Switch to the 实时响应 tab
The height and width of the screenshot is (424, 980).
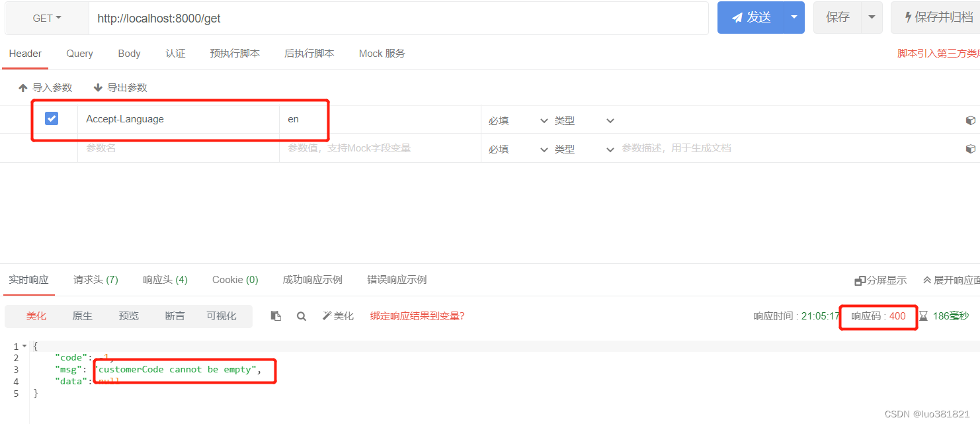pos(28,280)
